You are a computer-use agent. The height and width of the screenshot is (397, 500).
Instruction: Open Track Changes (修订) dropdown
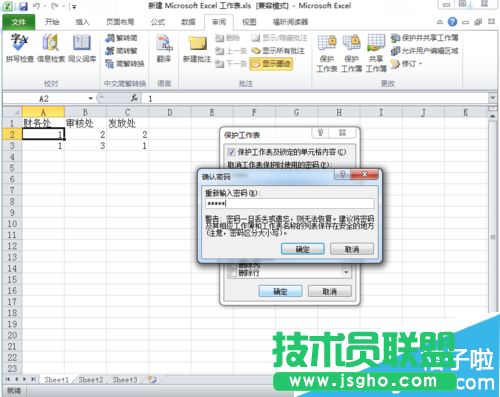coord(407,63)
